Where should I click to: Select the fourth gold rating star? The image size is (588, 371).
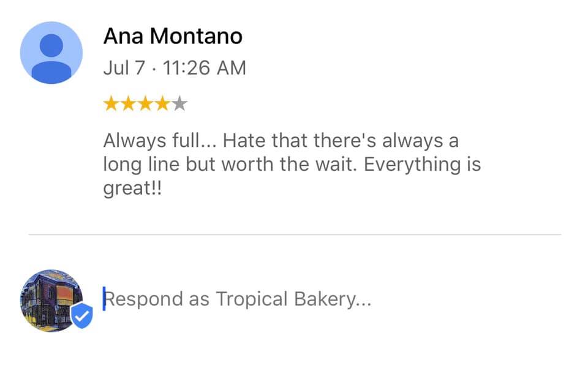click(162, 104)
